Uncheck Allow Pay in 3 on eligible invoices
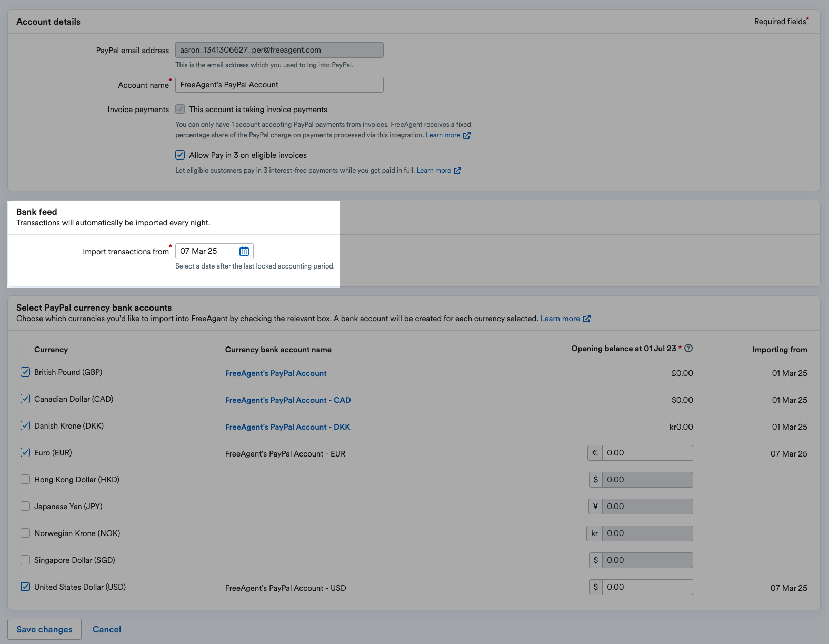The width and height of the screenshot is (829, 644). 180,155
